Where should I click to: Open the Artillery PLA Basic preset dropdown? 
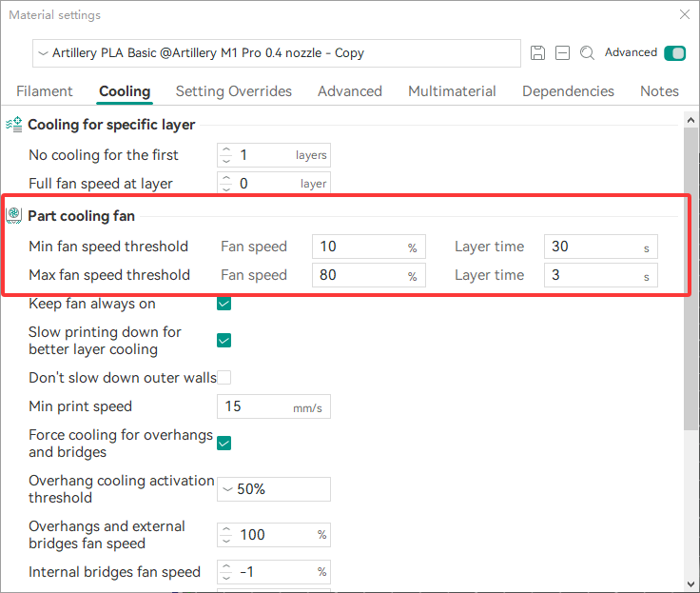[276, 53]
